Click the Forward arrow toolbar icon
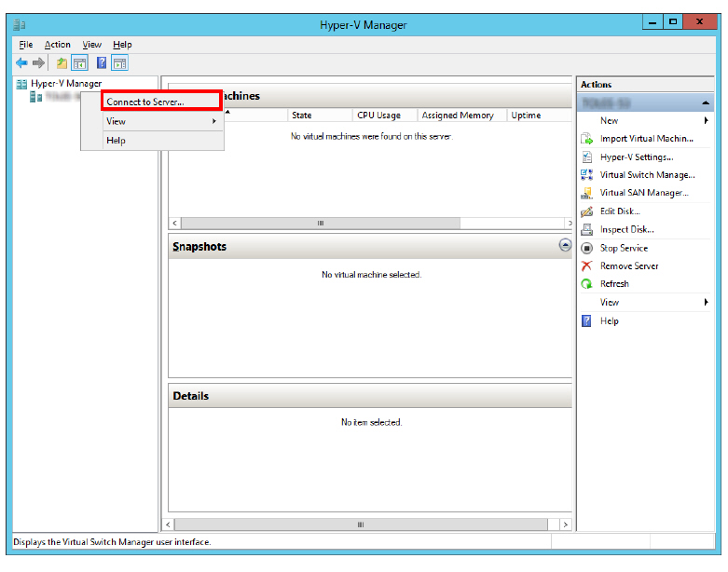The height and width of the screenshot is (572, 728). click(38, 62)
